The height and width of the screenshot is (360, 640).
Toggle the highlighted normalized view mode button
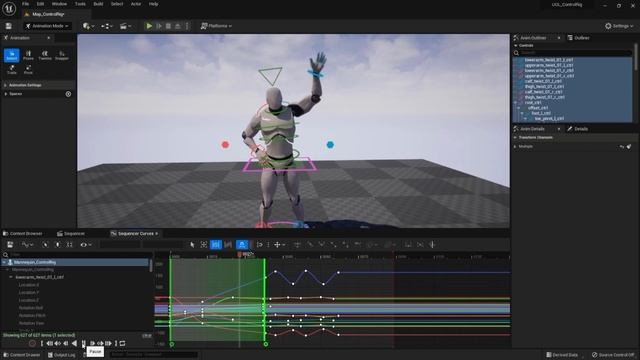click(242, 244)
